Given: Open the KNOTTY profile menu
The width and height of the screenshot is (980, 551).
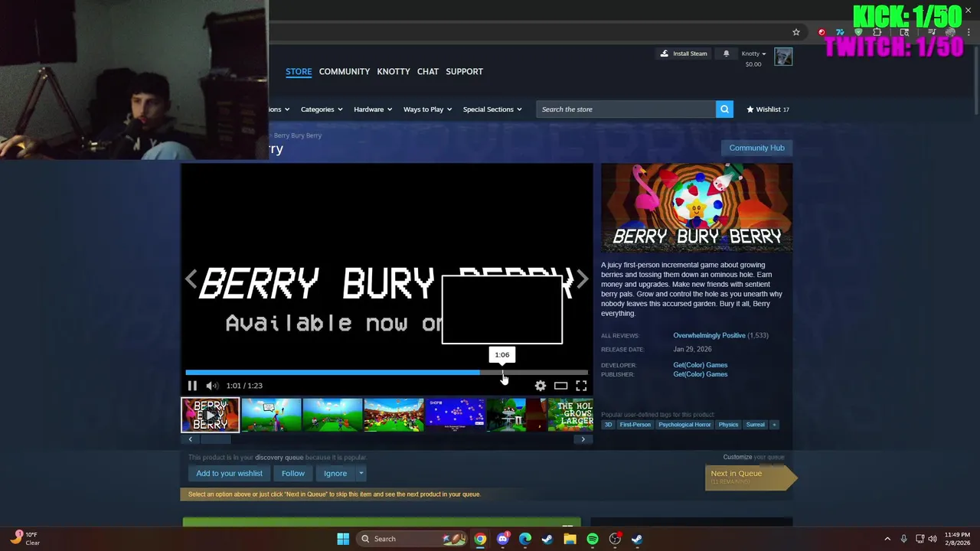Looking at the screenshot, I should click(394, 71).
